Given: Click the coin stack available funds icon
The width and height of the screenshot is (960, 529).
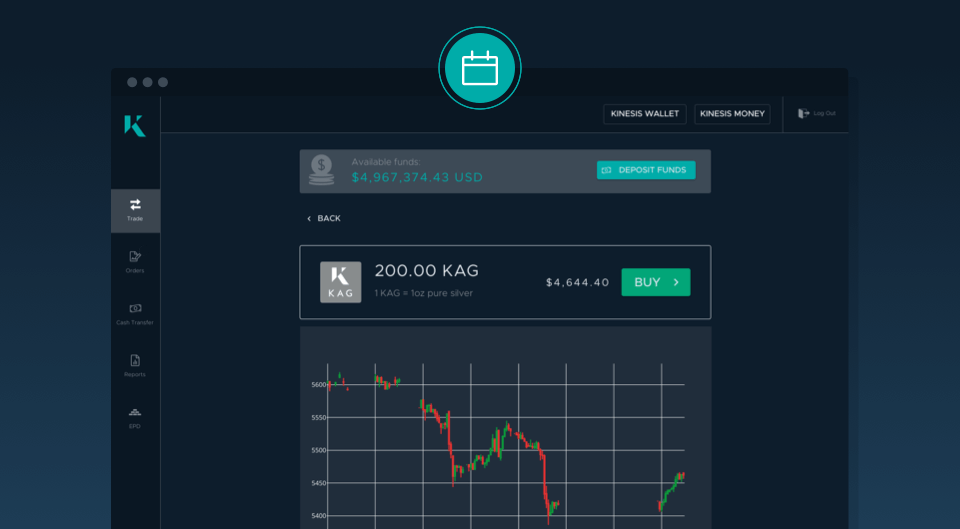Looking at the screenshot, I should (x=321, y=170).
